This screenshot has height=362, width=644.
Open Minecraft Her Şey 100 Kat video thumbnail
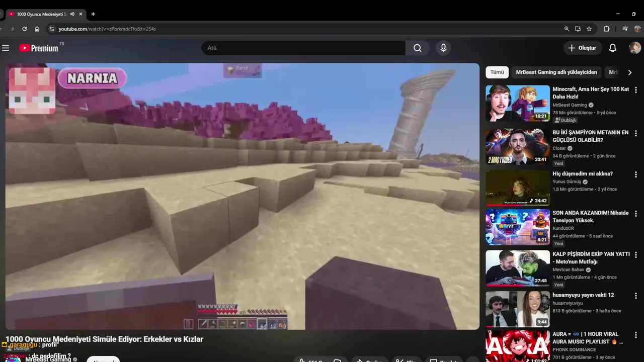click(x=518, y=103)
